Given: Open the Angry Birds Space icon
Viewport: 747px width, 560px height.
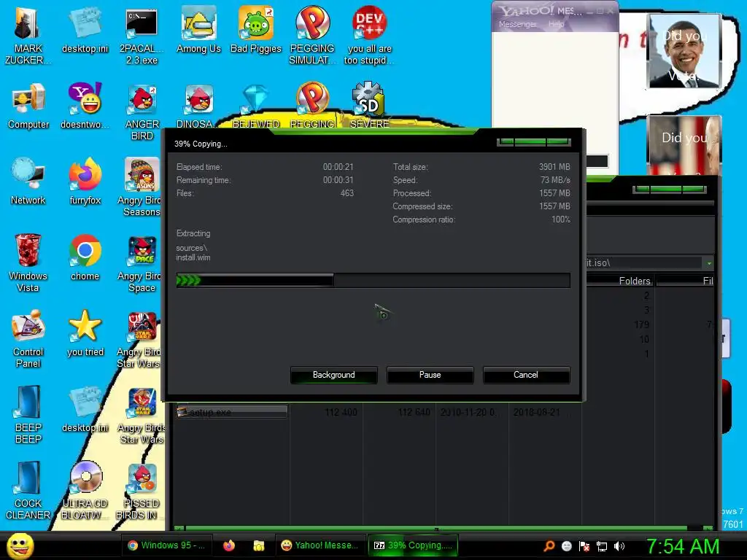Looking at the screenshot, I should 141,262.
